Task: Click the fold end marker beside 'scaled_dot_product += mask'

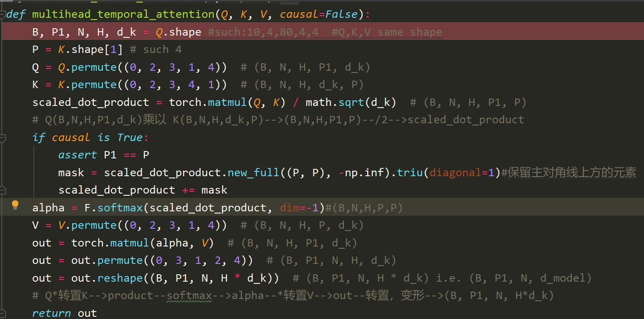Action: pyautogui.click(x=3, y=190)
